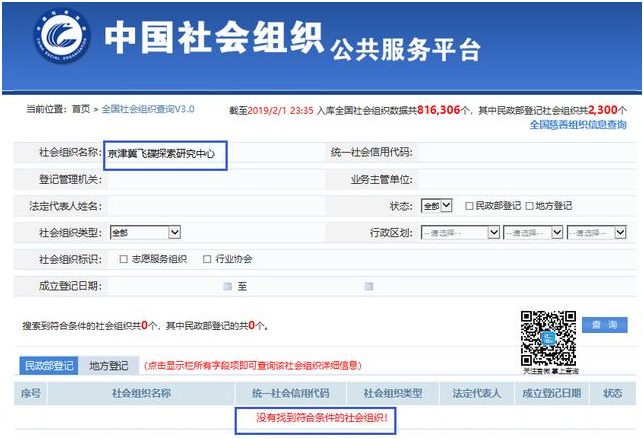
Task: Open the 社会组织类型 dropdown
Action: pyautogui.click(x=145, y=232)
